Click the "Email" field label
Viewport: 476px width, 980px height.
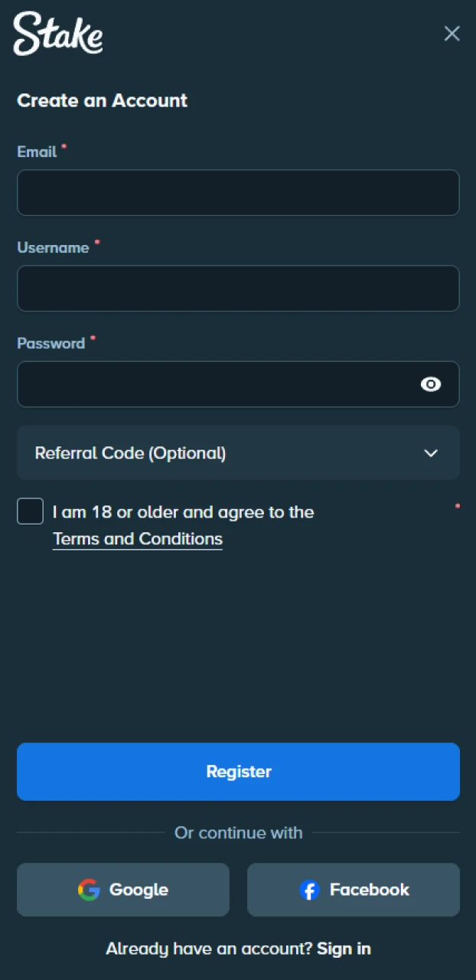pos(37,152)
